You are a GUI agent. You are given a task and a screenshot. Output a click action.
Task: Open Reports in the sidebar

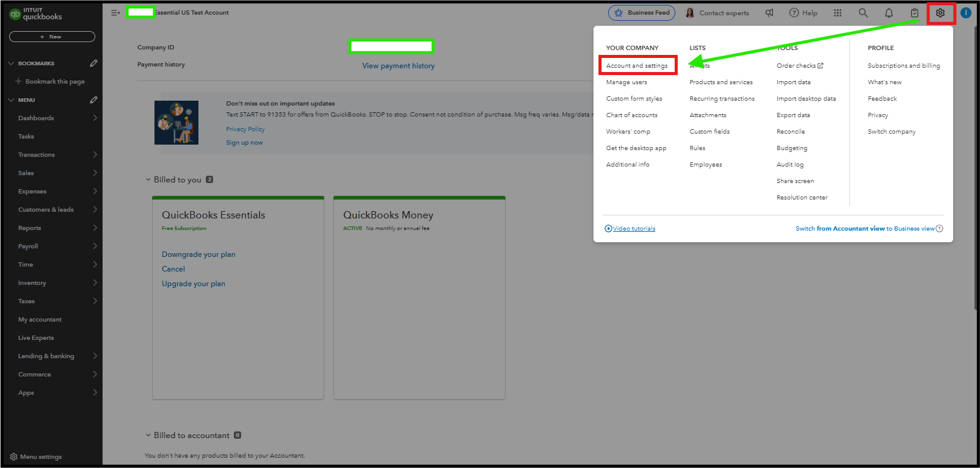30,228
